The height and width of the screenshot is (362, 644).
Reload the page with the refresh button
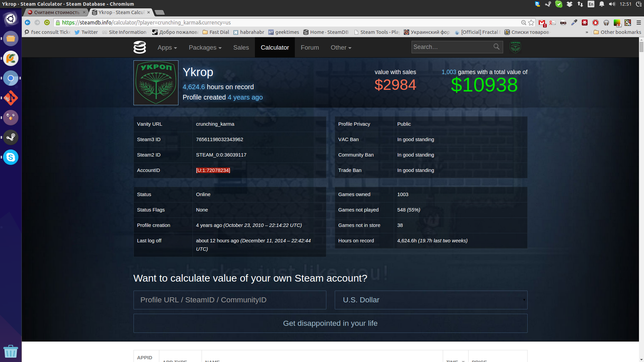pos(47,22)
